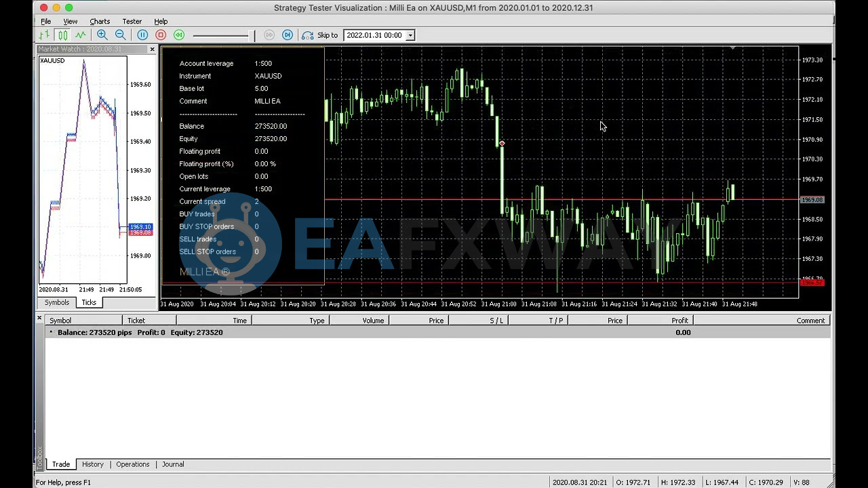Stop the strategy test
Viewport: 868px width, 488px height.
(161, 35)
